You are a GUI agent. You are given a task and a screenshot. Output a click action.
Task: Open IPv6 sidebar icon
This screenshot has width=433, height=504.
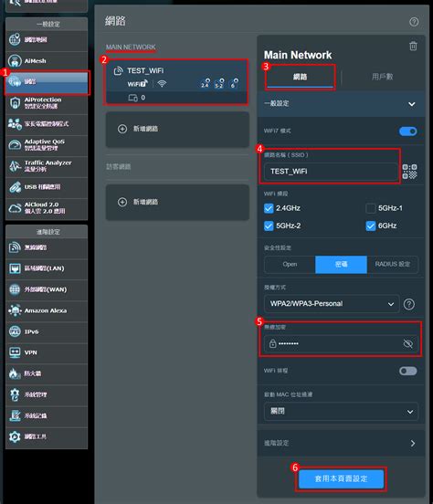point(15,331)
